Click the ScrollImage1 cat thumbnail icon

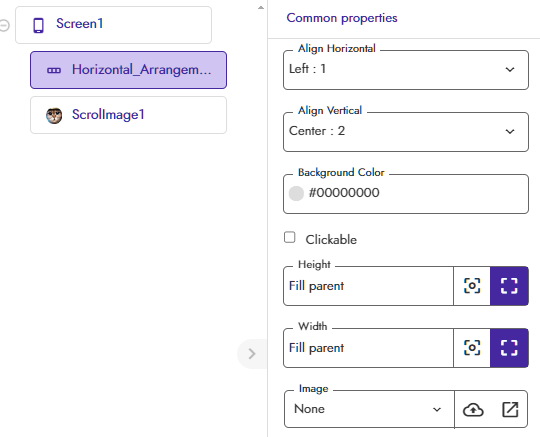click(54, 116)
